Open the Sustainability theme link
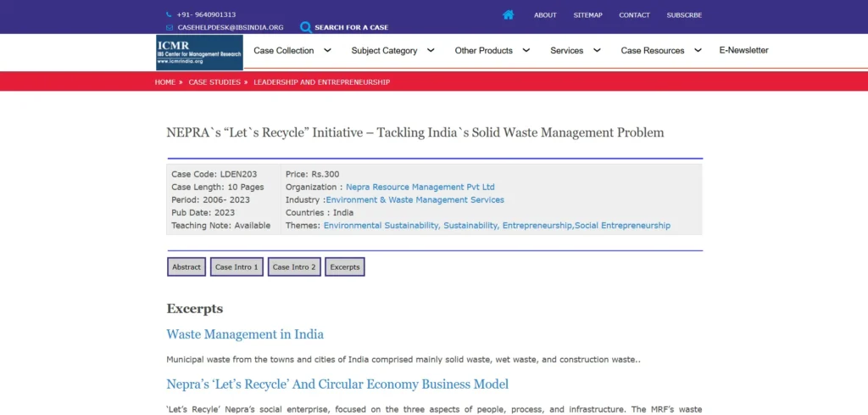Viewport: 868px width, 415px height. (x=472, y=226)
